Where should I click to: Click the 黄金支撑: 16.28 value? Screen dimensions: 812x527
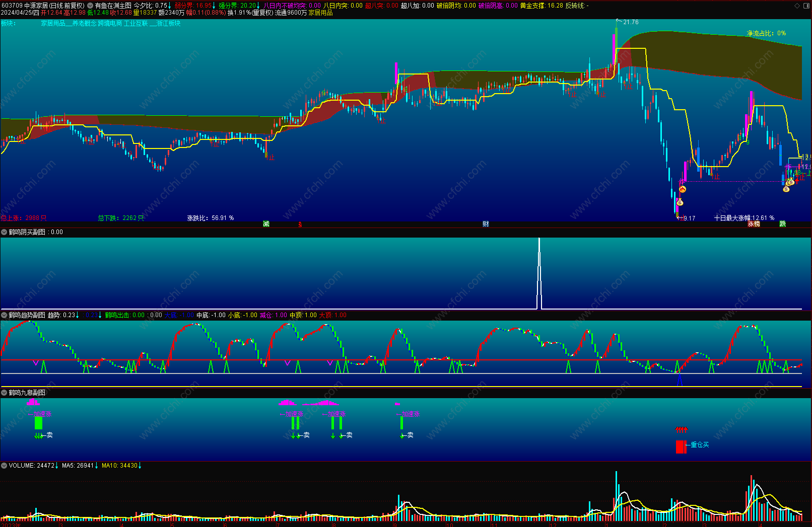pyautogui.click(x=542, y=6)
